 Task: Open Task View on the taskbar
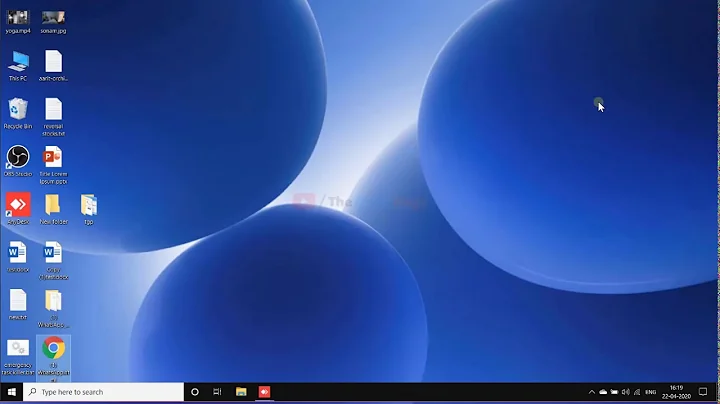[217, 392]
